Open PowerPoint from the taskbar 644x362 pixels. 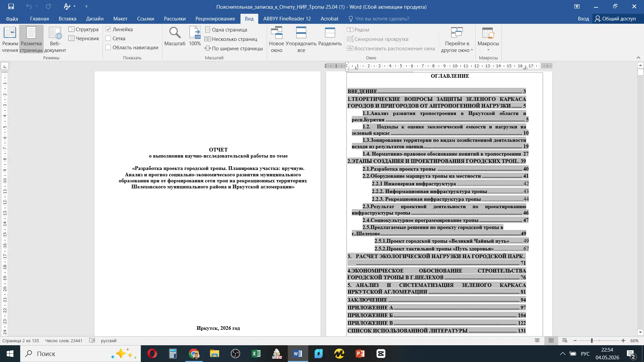[360, 354]
